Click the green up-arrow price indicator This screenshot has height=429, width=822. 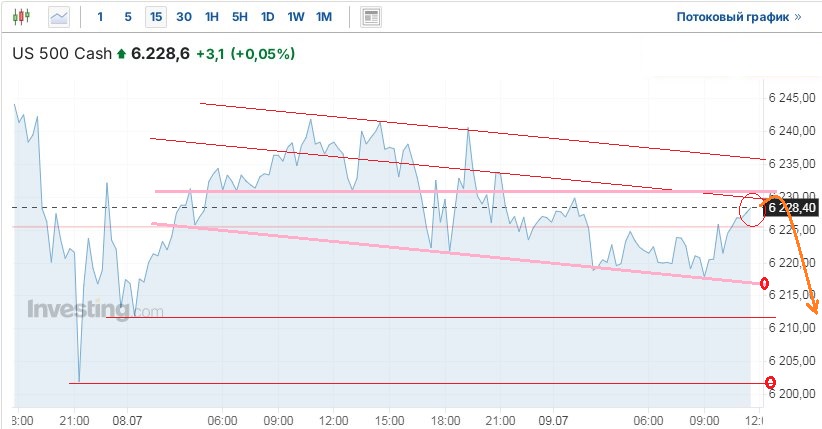(122, 54)
